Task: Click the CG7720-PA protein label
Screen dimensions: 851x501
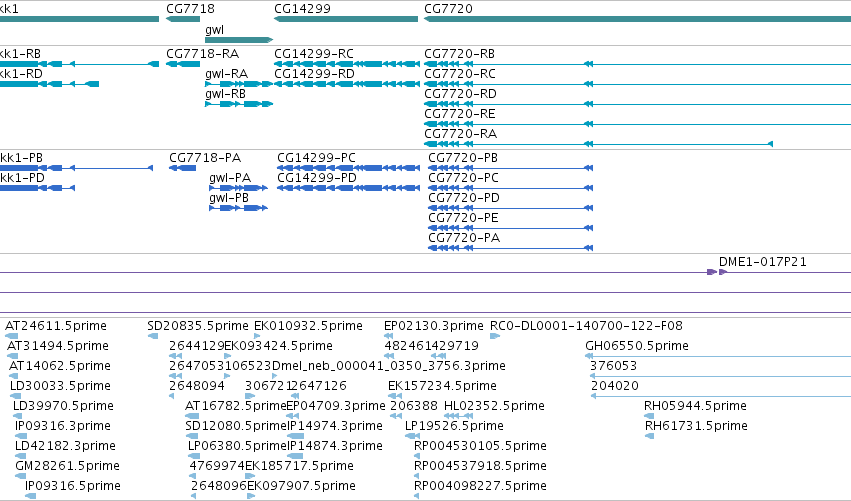Action: 464,238
